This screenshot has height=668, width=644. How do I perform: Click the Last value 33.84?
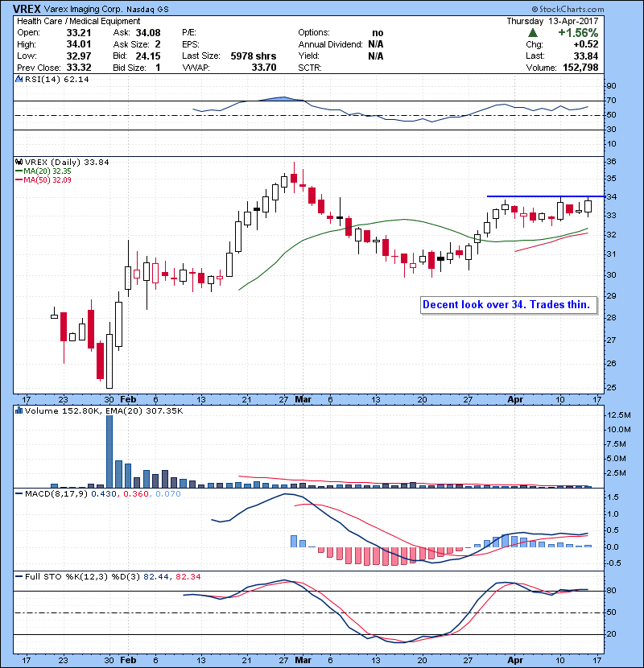coord(586,56)
